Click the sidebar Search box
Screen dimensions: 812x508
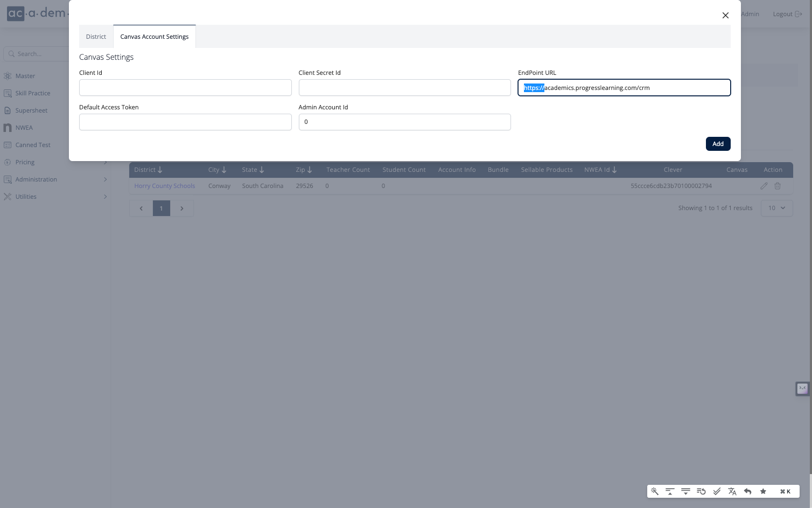[x=36, y=54]
